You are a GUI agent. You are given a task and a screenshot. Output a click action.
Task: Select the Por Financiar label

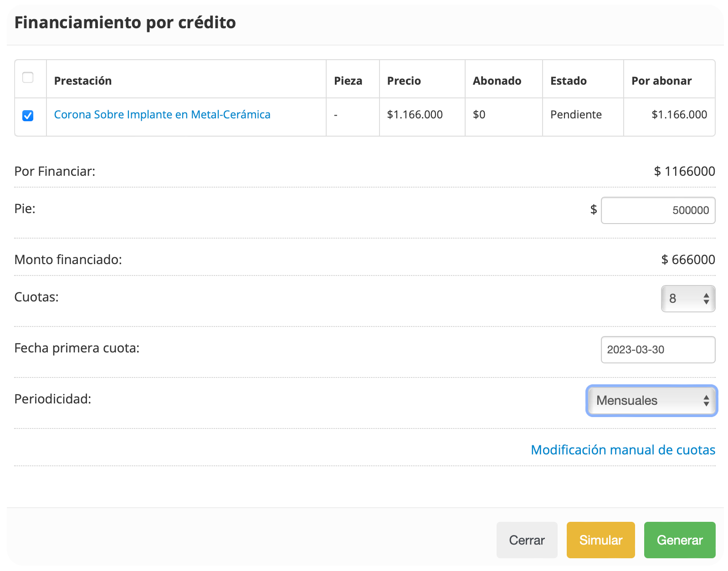coord(55,171)
